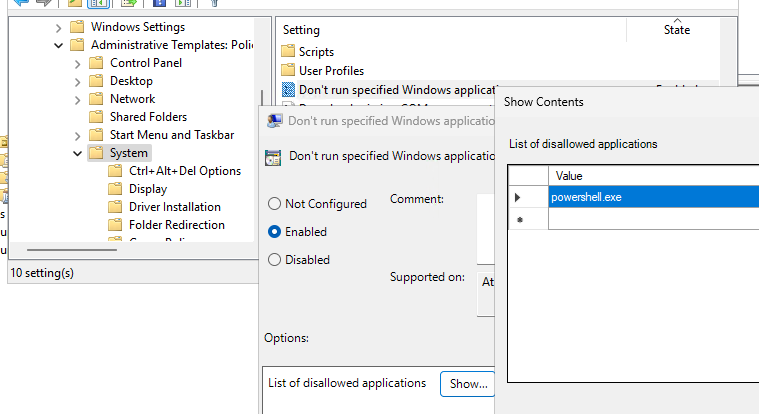Select the Disabled radio button

point(274,260)
